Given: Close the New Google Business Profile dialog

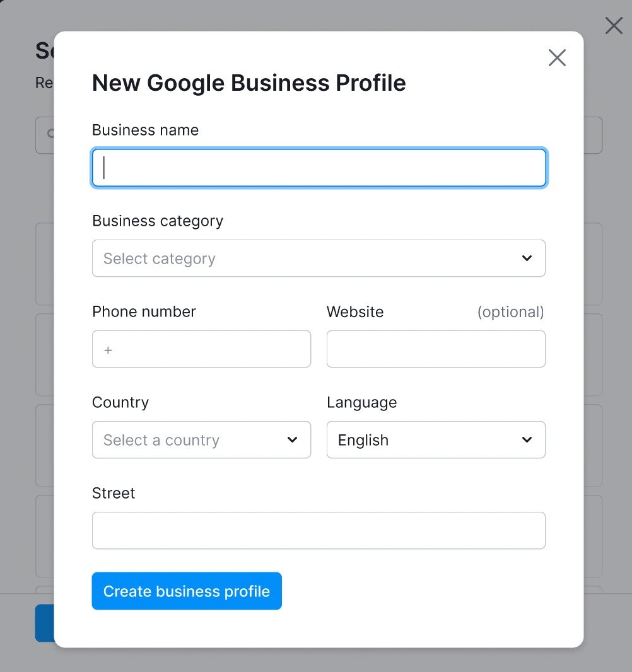Looking at the screenshot, I should (557, 57).
